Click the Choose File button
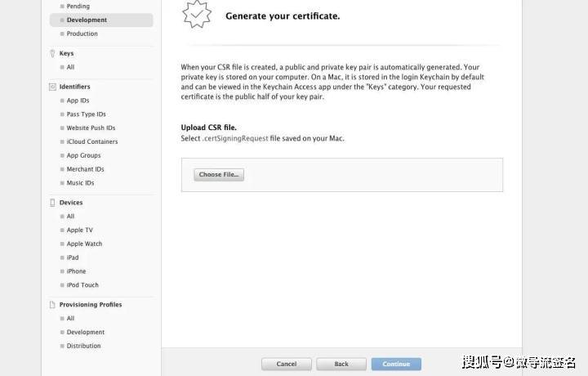 click(219, 174)
